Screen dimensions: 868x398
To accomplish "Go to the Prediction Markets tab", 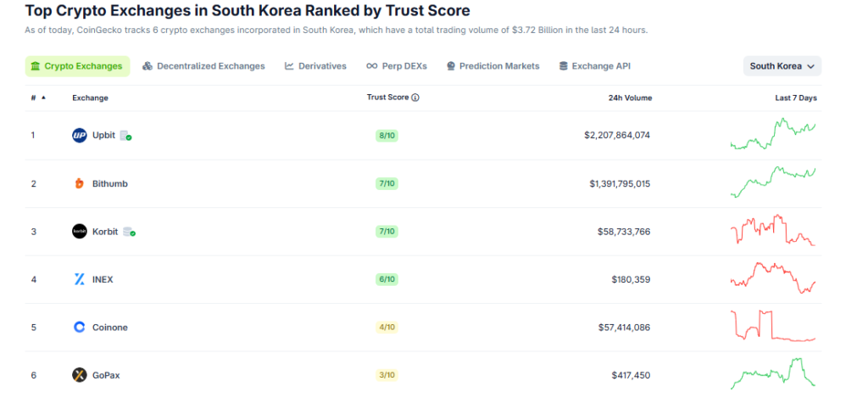I will pos(492,66).
